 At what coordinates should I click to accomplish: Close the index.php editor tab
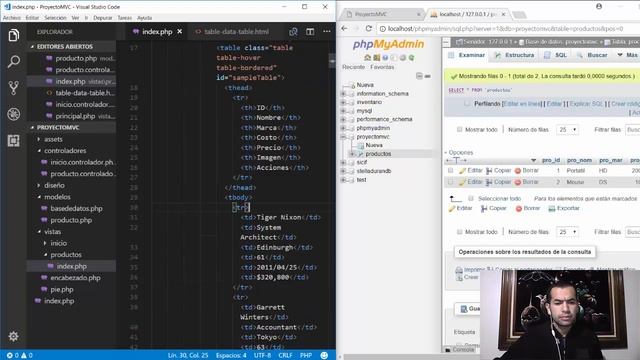pos(180,31)
